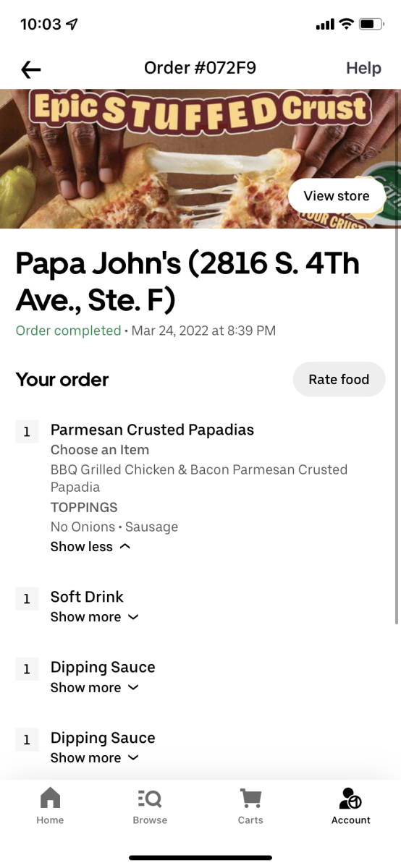Expand Soft Drink with Show more
This screenshot has height=868, width=401.
click(94, 617)
